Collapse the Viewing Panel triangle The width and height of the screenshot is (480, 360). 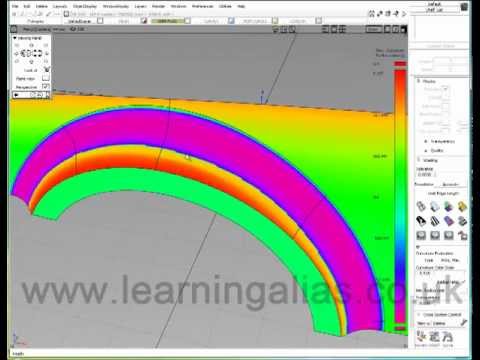tap(15, 38)
